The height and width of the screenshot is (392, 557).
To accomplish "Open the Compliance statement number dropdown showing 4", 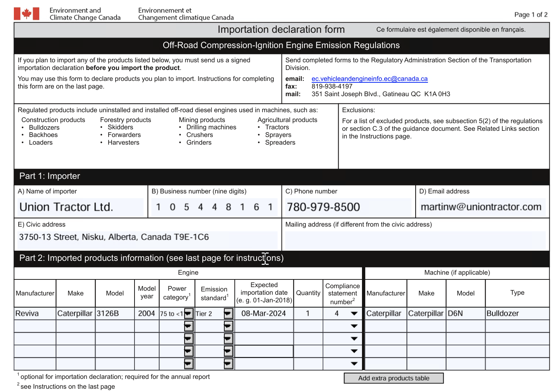I will tap(354, 314).
